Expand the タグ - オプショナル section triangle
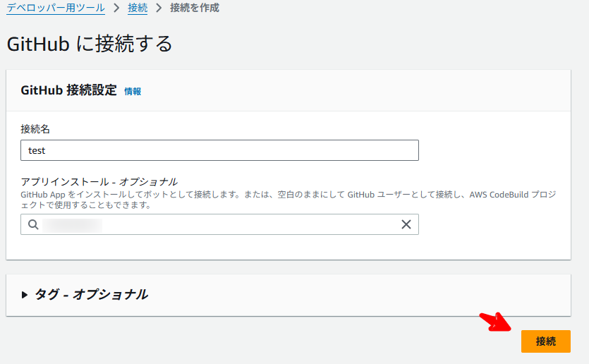This screenshot has width=589, height=364. [25, 295]
